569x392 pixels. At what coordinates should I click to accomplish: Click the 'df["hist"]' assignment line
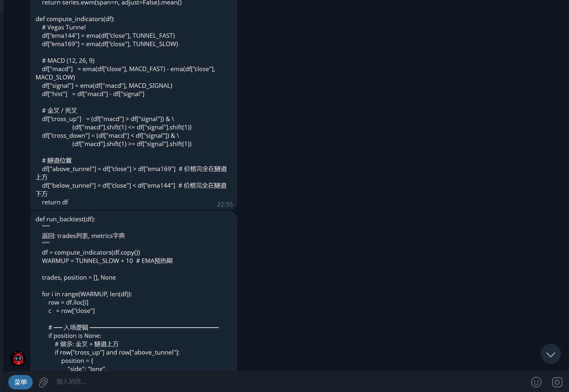[x=93, y=94]
